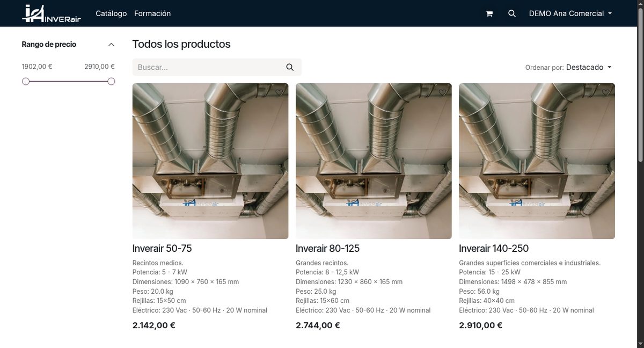Click the minimum price slider handle
Screen dimensions: 644x348
tap(26, 81)
